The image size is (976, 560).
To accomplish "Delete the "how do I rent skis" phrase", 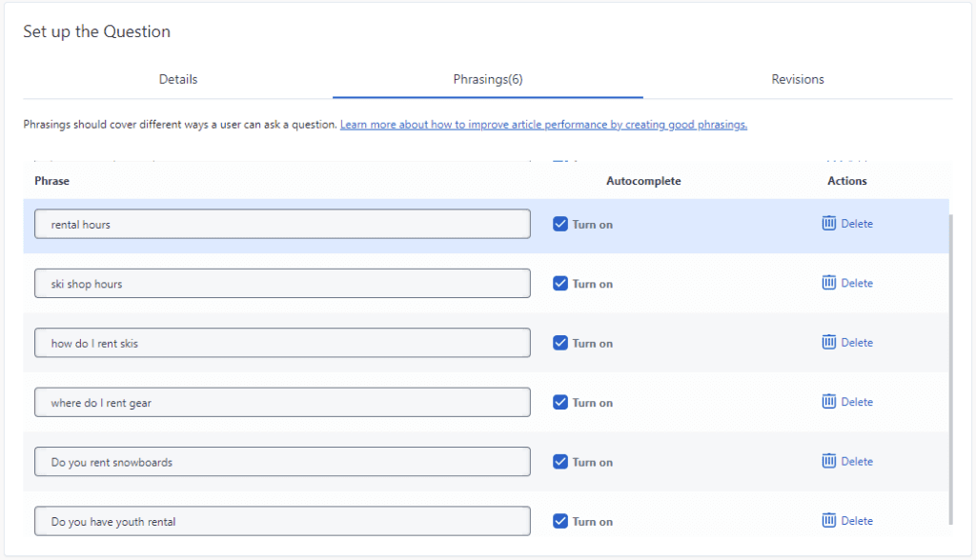I will point(846,342).
